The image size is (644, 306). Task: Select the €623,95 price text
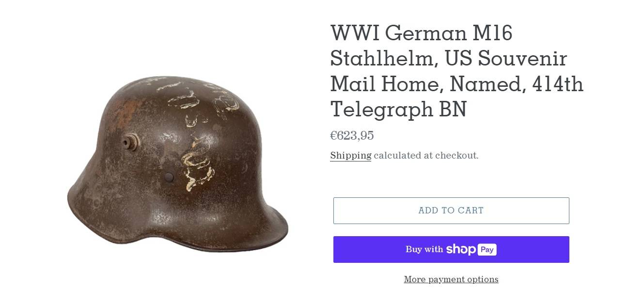352,135
